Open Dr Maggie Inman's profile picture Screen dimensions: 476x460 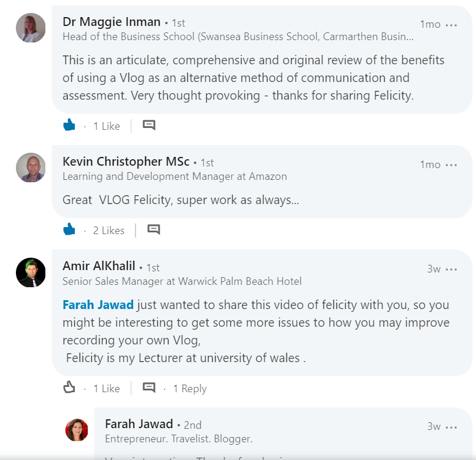tap(31, 28)
